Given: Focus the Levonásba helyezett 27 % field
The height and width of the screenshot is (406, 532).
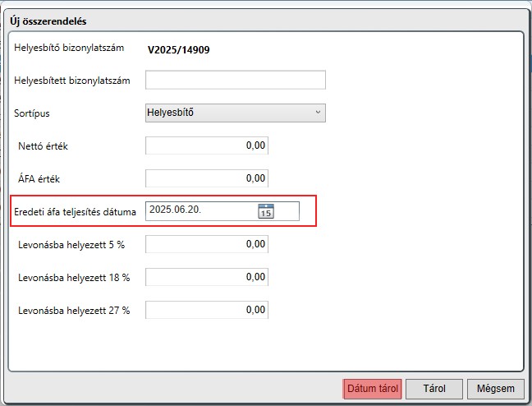Looking at the screenshot, I should (x=207, y=310).
